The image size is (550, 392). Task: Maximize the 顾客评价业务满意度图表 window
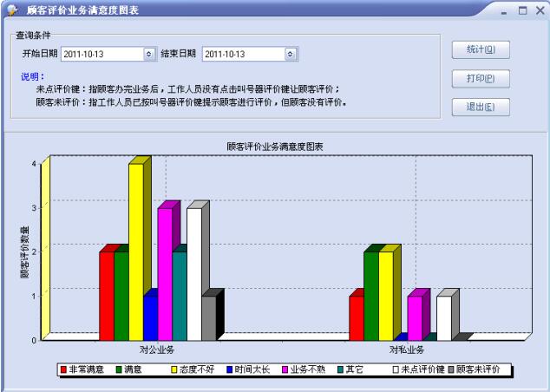[522, 10]
